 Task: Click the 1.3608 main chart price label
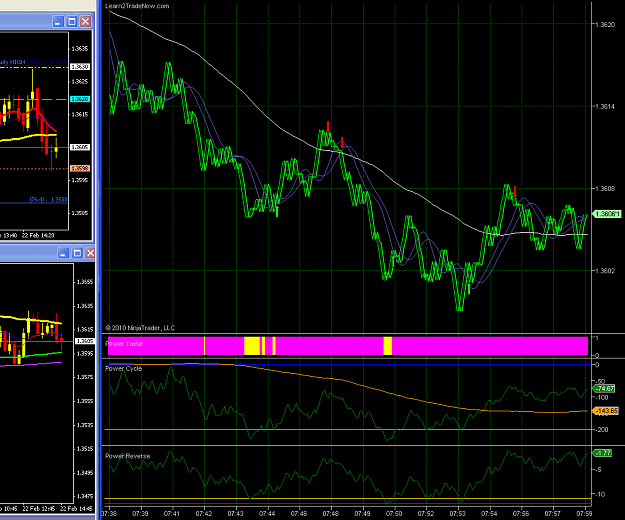click(605, 188)
